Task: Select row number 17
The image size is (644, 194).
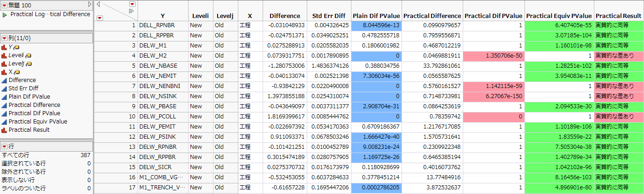Action: pos(116,188)
